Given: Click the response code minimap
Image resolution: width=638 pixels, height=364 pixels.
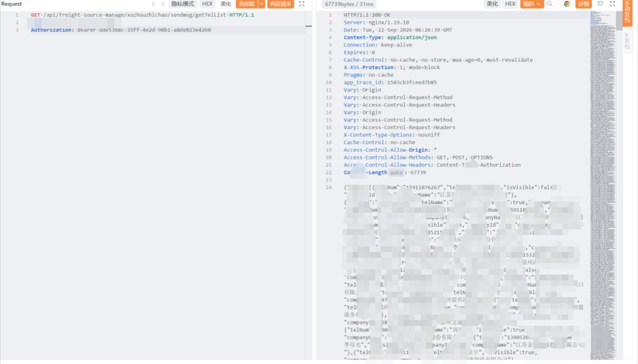Looking at the screenshot, I should coord(603,185).
